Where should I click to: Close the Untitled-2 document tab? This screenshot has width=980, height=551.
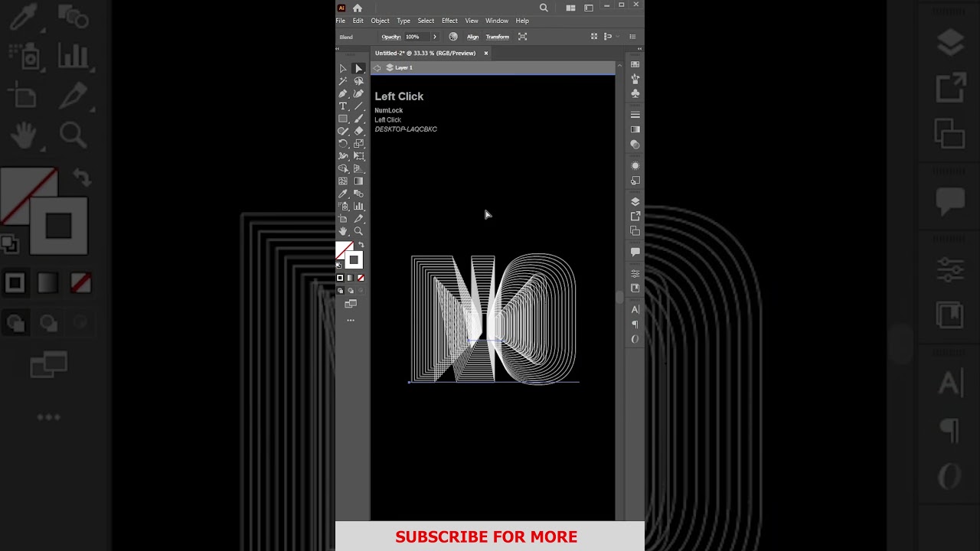(x=485, y=53)
